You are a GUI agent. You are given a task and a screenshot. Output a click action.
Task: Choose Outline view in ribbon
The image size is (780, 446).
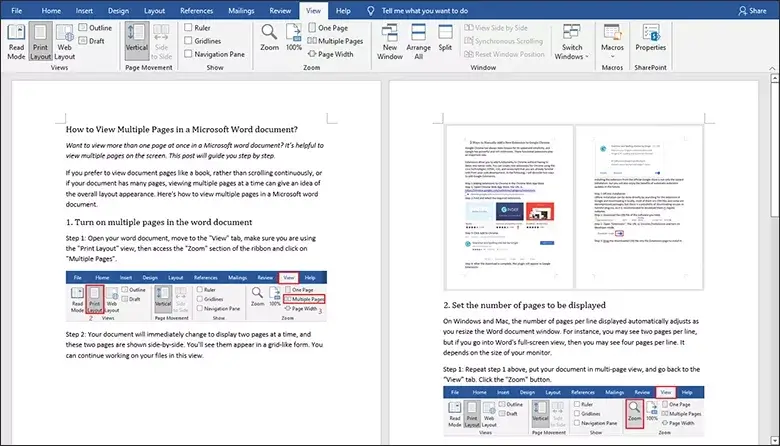95,28
